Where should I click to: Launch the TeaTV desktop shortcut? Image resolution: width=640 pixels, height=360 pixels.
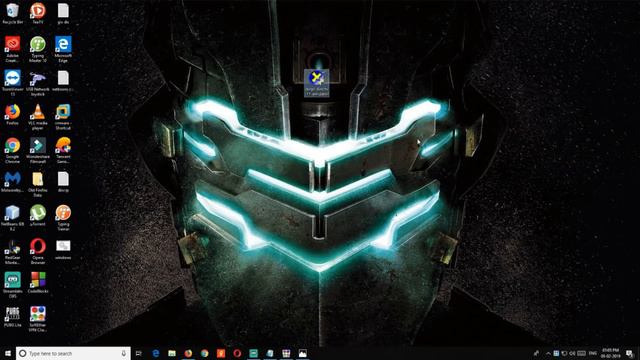pos(38,13)
